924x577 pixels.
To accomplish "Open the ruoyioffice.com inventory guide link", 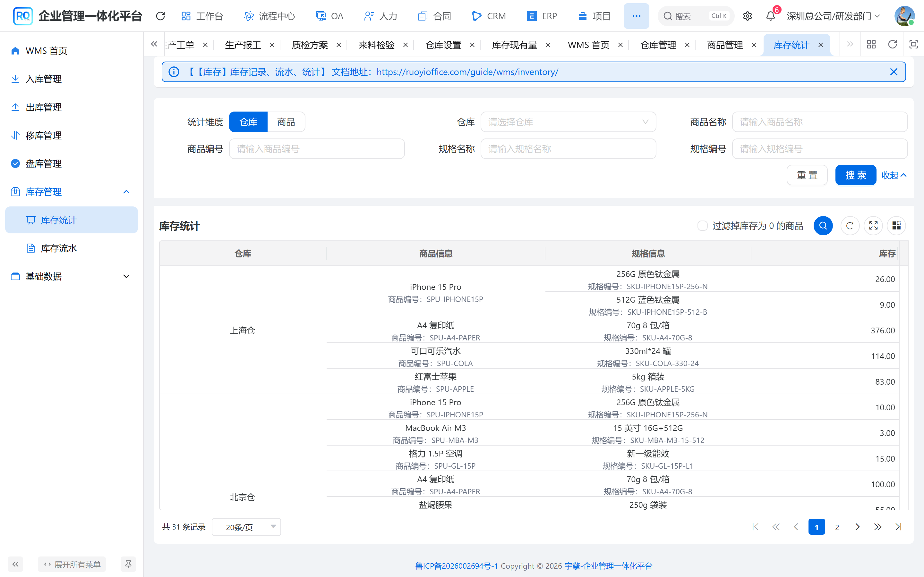I will tap(467, 72).
